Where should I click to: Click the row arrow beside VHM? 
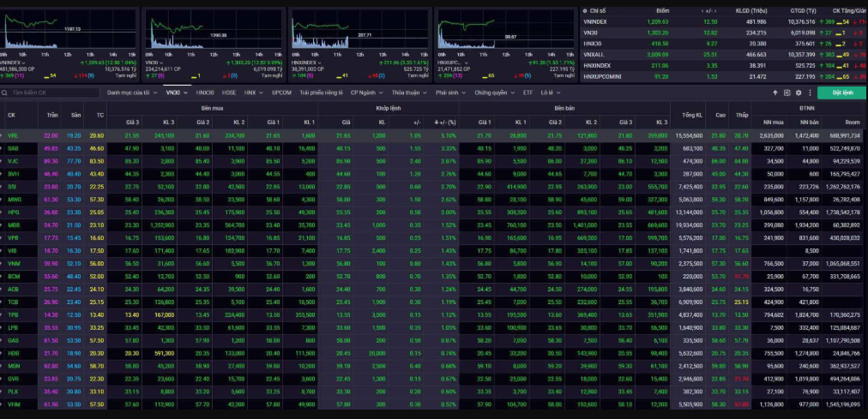(2, 404)
